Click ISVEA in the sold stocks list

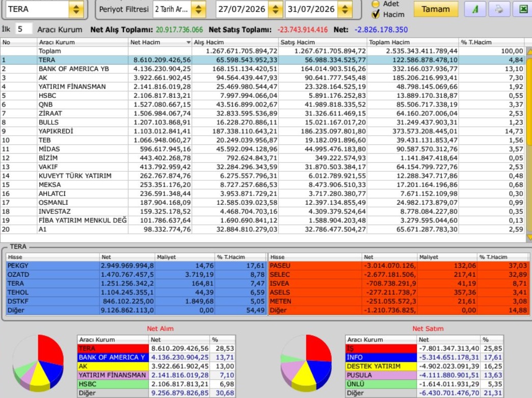280,283
